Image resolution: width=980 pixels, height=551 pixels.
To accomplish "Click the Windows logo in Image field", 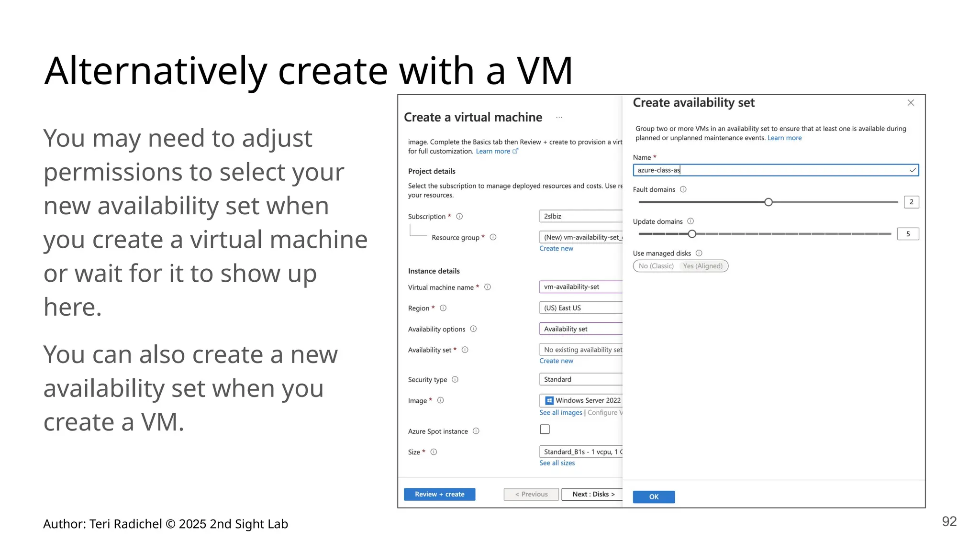I will point(549,400).
